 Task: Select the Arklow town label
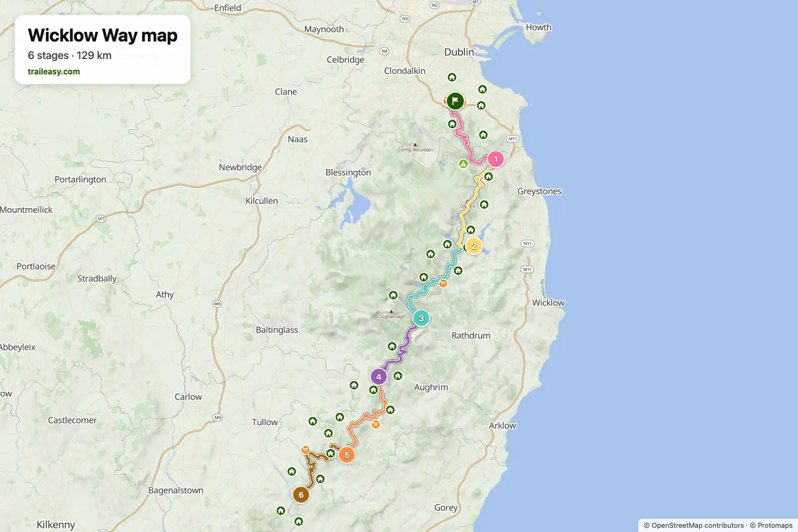tap(502, 425)
